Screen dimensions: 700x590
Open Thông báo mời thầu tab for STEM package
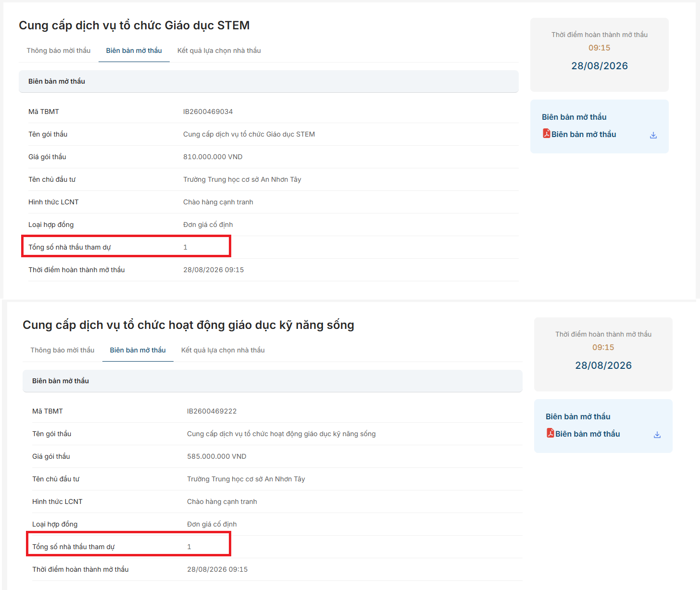(59, 50)
